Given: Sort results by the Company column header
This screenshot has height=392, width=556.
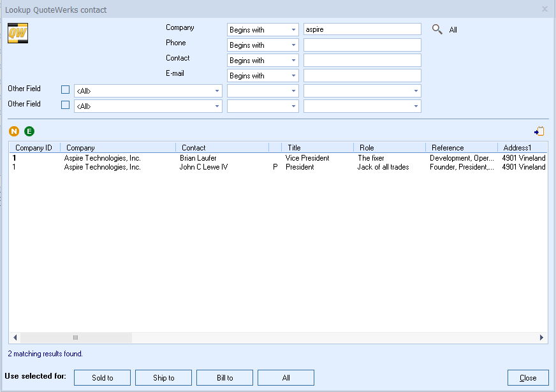Looking at the screenshot, I should tap(118, 147).
